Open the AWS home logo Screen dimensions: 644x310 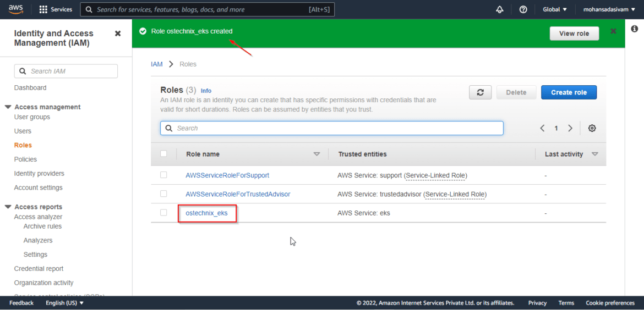(15, 9)
